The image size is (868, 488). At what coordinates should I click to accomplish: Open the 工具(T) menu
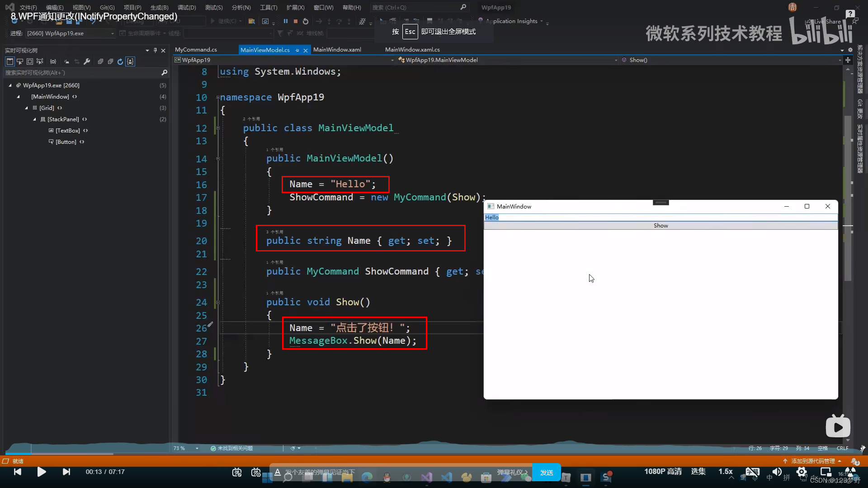[269, 7]
